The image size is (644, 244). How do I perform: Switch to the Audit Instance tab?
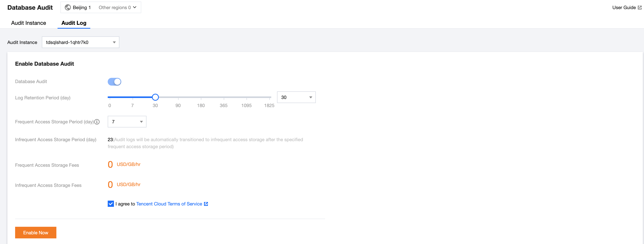click(28, 23)
